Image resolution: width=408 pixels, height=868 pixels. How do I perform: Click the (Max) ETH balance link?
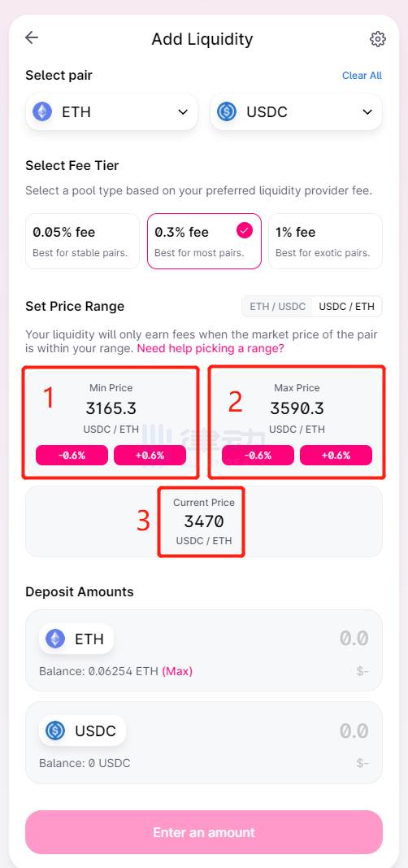177,671
